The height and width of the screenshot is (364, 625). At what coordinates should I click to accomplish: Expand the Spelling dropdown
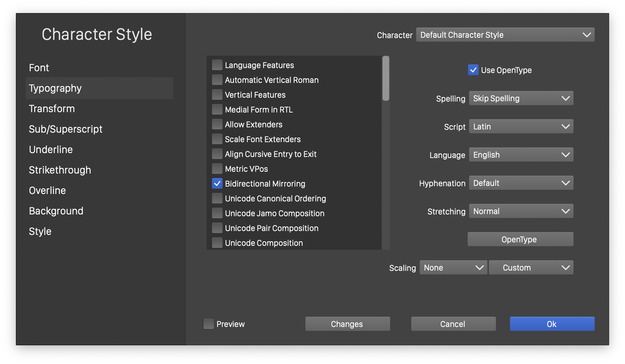pyautogui.click(x=521, y=98)
